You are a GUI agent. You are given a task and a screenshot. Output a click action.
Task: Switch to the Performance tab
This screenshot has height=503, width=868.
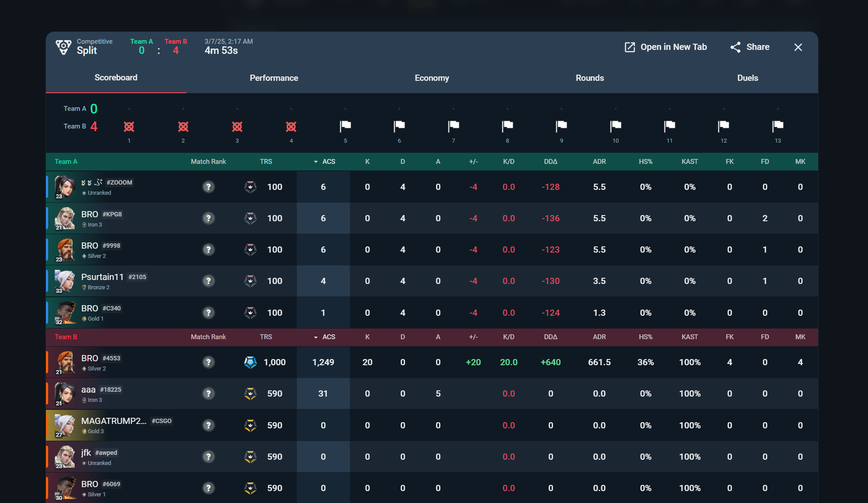pos(274,78)
